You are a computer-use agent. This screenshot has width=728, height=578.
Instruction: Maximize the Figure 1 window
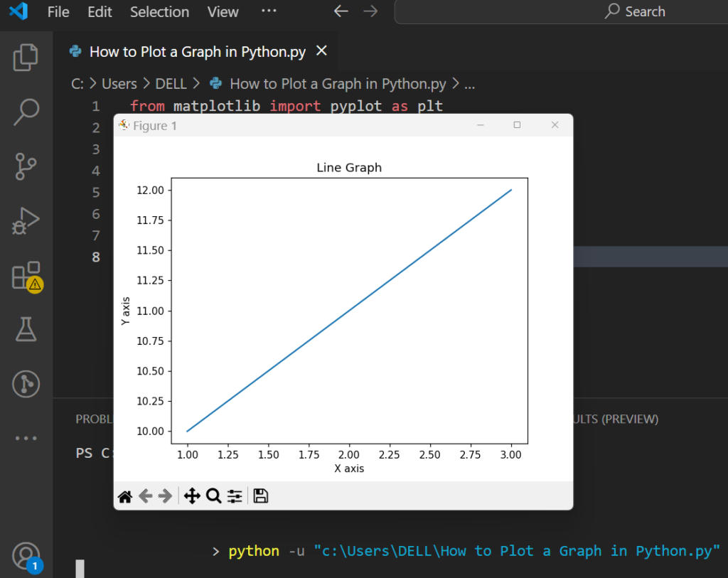point(517,125)
